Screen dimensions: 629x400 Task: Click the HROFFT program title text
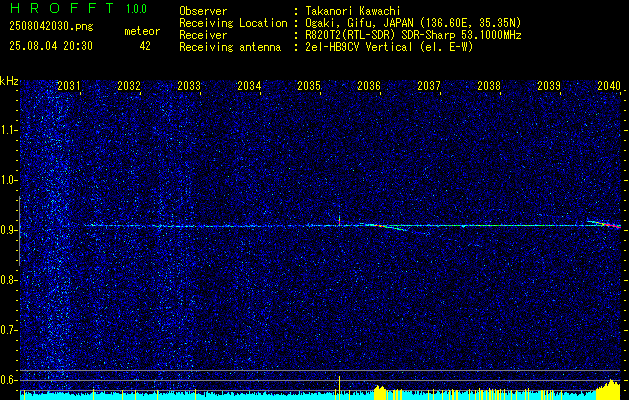tap(62, 8)
